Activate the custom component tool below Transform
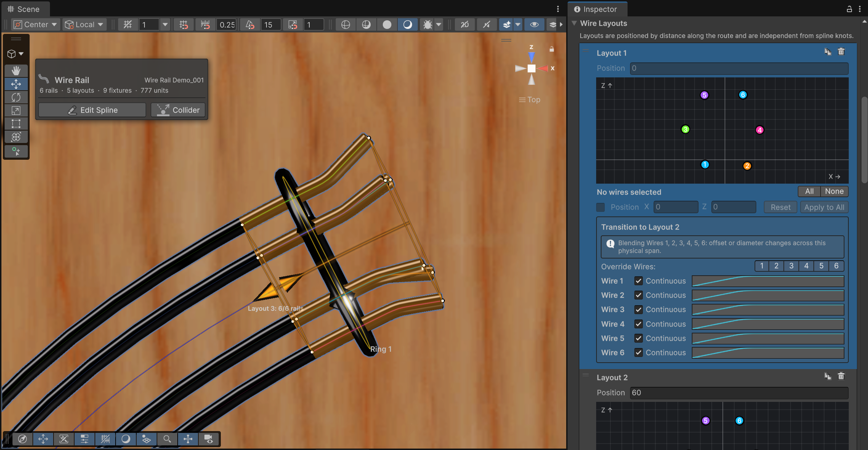The width and height of the screenshot is (868, 450). [x=16, y=151]
